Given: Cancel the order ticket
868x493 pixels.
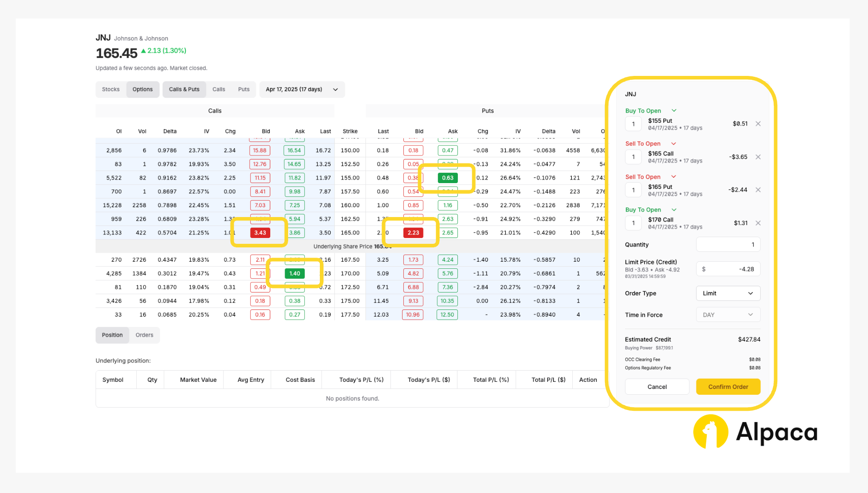Looking at the screenshot, I should coord(657,387).
